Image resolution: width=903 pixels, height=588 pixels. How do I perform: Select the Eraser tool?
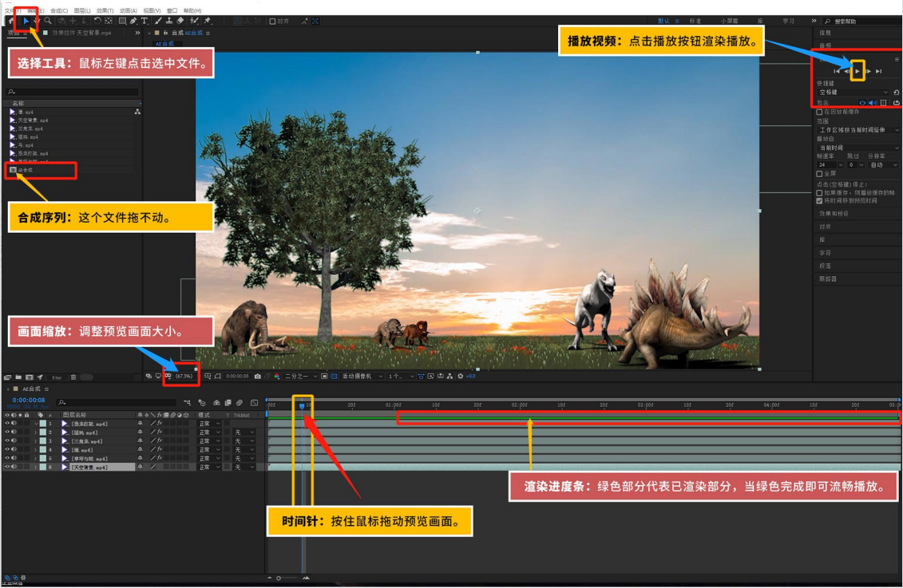pos(180,21)
